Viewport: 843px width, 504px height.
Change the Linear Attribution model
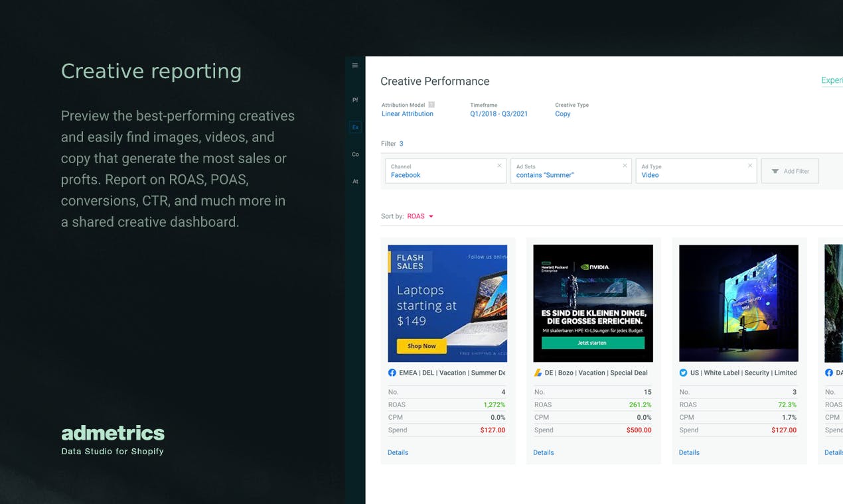408,114
